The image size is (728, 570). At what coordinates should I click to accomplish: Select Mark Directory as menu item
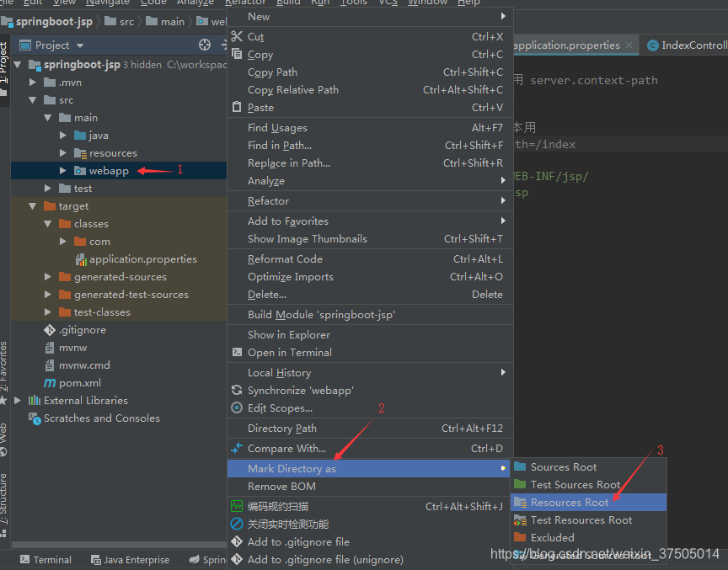369,468
